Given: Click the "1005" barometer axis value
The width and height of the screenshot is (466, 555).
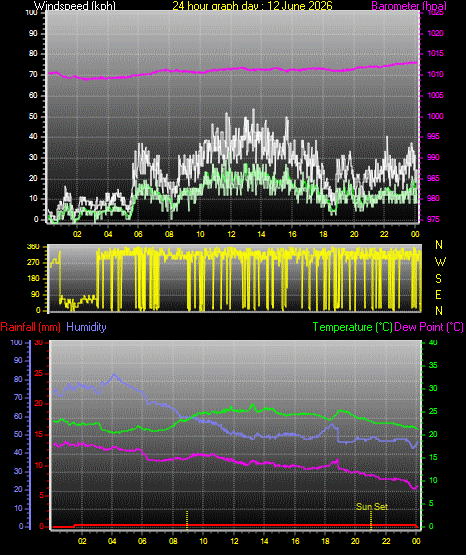Looking at the screenshot, I should pyautogui.click(x=435, y=95).
